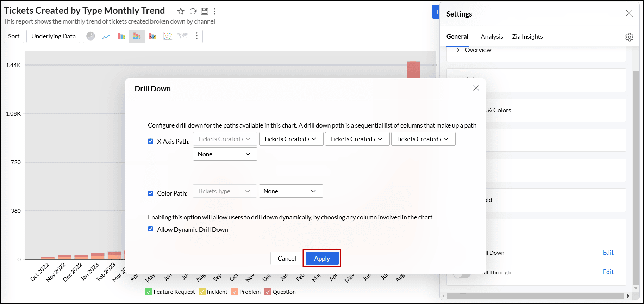
Task: Uncheck the X-Axis Path checkbox
Action: point(151,141)
